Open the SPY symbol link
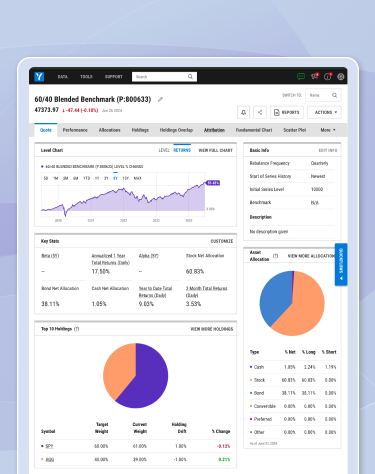This screenshot has width=375, height=474. (49, 446)
